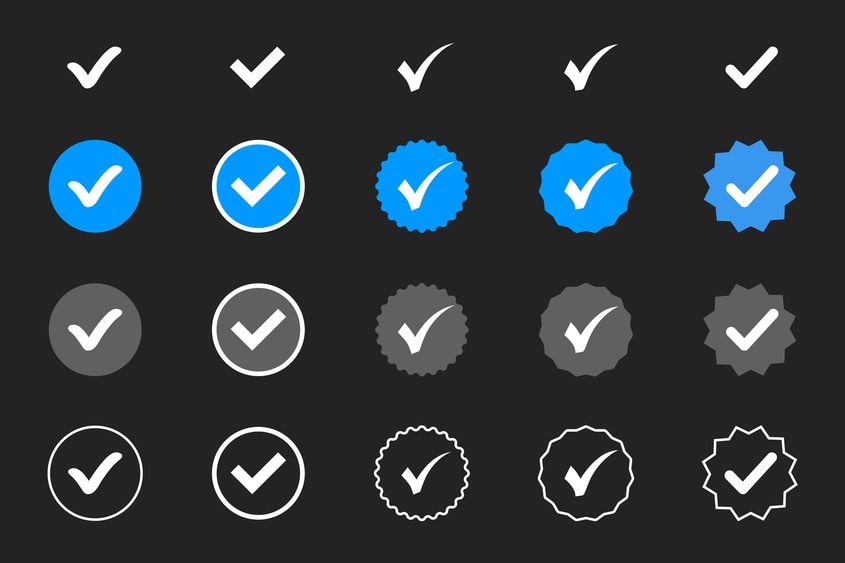Click the solid blue circle checkmark badge

click(95, 186)
